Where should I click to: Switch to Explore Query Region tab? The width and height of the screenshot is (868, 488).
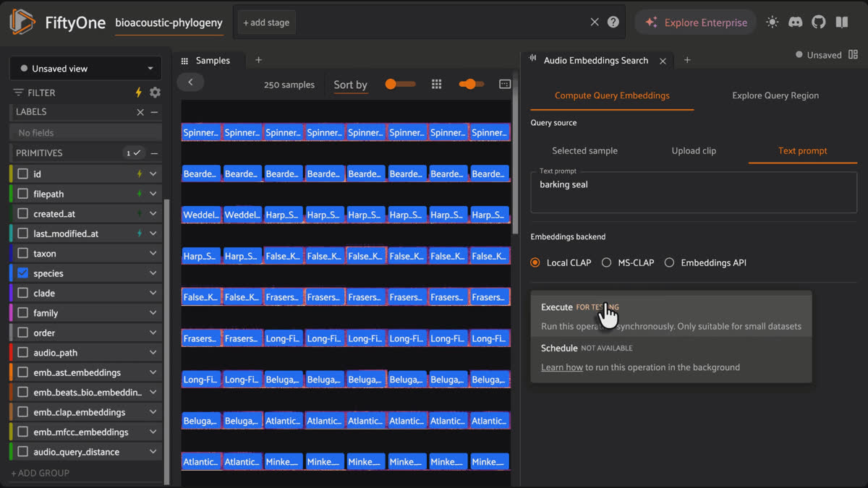(x=775, y=95)
